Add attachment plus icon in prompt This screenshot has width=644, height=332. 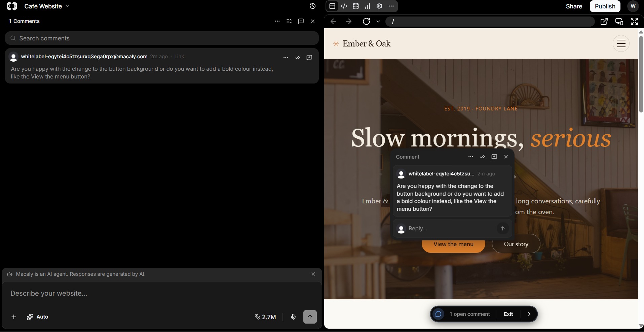pos(14,317)
